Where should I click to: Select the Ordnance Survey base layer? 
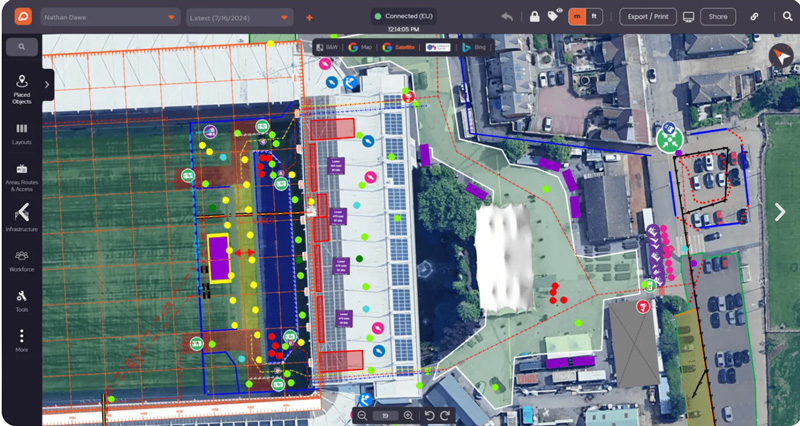438,47
